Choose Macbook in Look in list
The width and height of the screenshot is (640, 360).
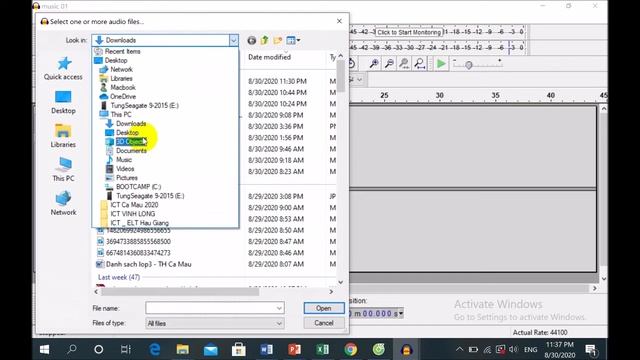pyautogui.click(x=123, y=87)
